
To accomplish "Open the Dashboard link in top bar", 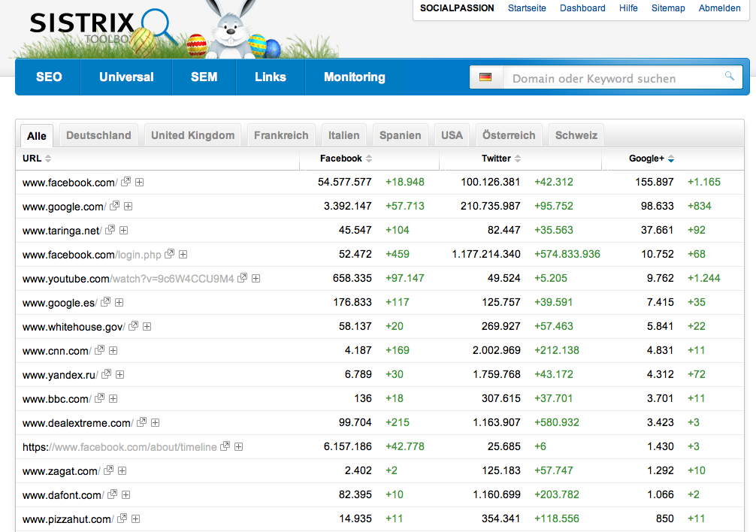I will point(582,8).
